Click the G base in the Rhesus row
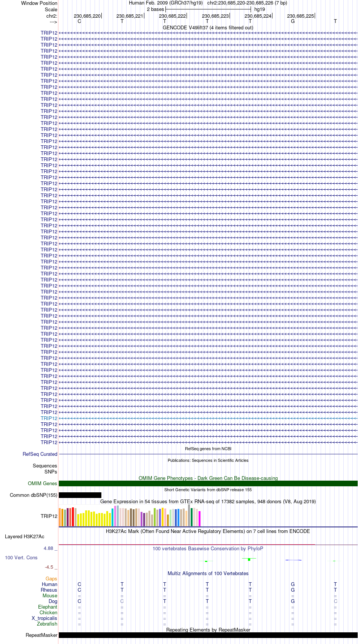The image size is (358, 644). 293,590
